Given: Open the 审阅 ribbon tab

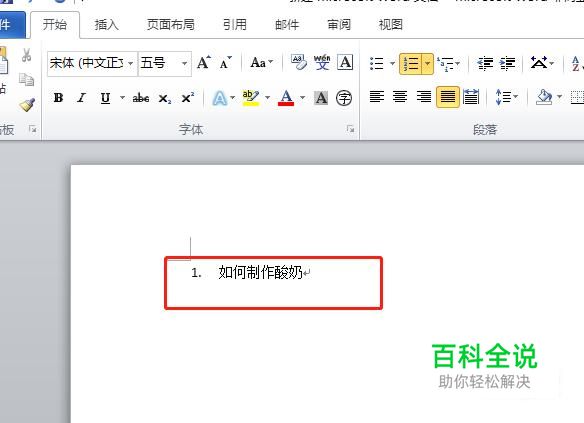Looking at the screenshot, I should [x=339, y=25].
